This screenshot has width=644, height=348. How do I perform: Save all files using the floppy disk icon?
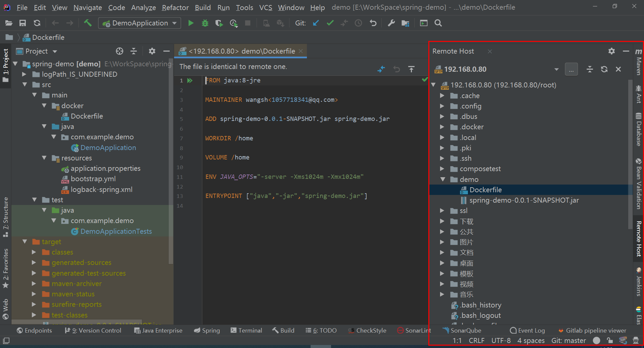pyautogui.click(x=22, y=23)
